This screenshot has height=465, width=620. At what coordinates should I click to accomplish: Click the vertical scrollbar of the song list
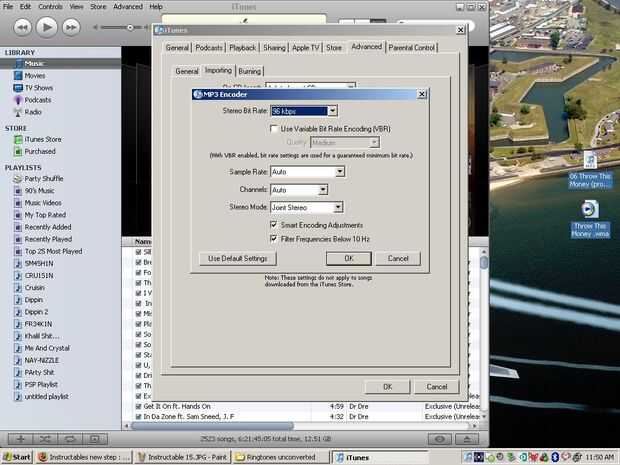[x=484, y=263]
